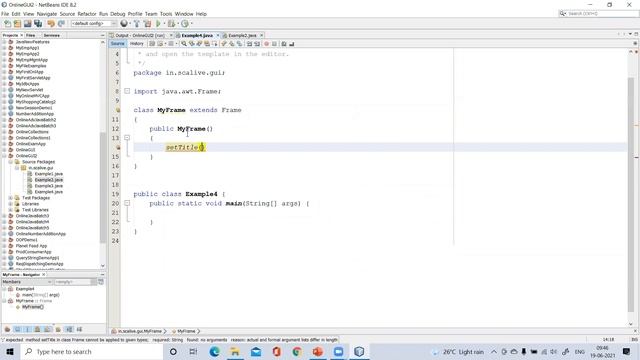Click the Save All toolbar icon
This screenshot has width=640, height=360.
tap(38, 24)
